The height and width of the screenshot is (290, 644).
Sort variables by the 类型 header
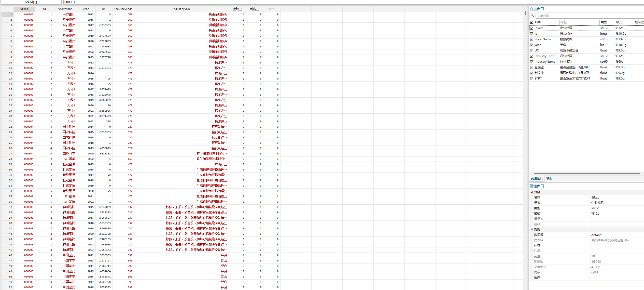tap(604, 22)
